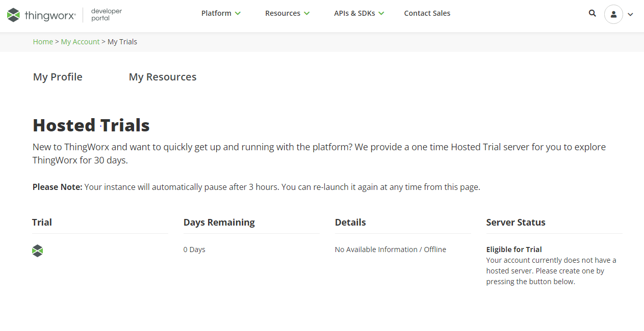Click the My Trials breadcrumb item
644x331 pixels.
(122, 42)
